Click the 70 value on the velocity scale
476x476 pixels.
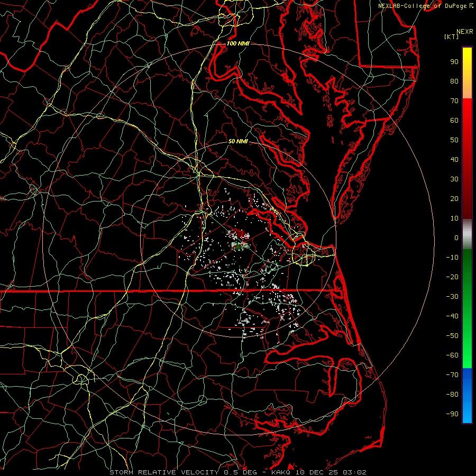click(454, 101)
